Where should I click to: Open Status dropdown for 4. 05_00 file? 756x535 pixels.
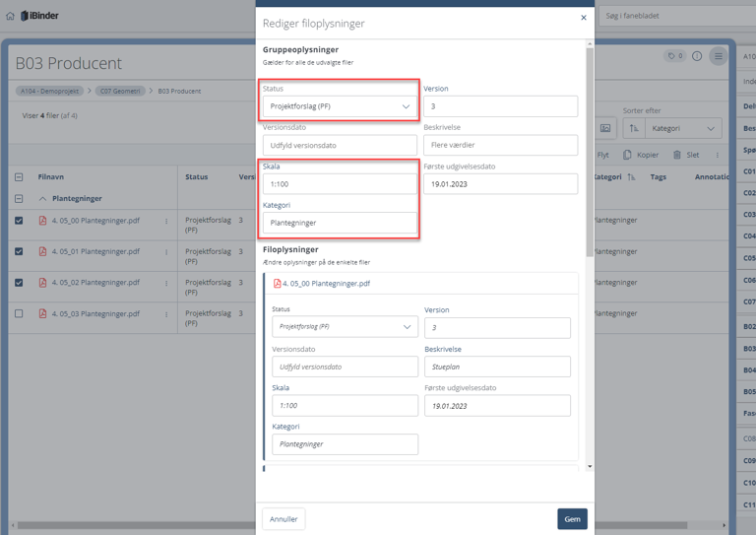345,326
